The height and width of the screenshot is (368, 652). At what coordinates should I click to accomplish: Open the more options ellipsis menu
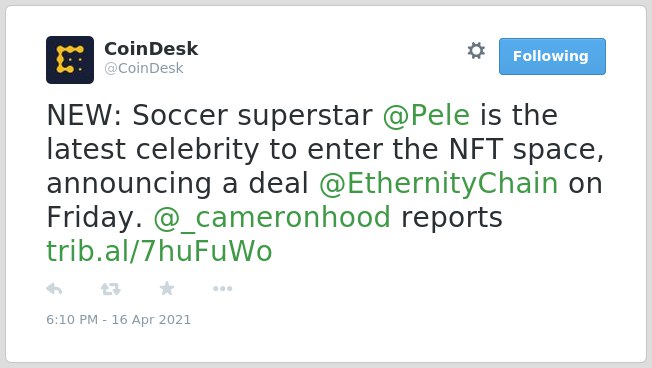(222, 289)
